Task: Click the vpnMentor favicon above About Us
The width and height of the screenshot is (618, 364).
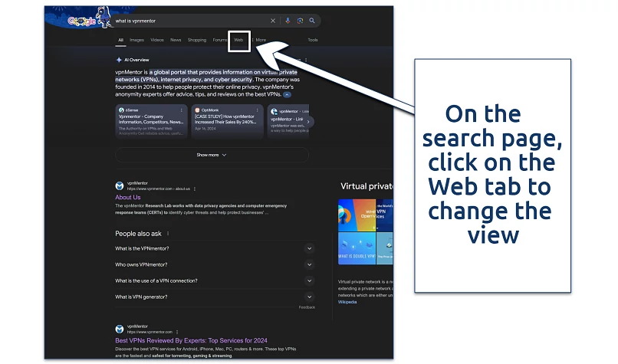Action: (120, 186)
